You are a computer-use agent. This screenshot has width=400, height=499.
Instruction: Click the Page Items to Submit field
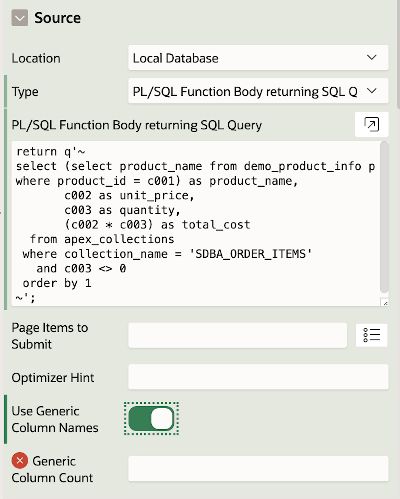238,335
